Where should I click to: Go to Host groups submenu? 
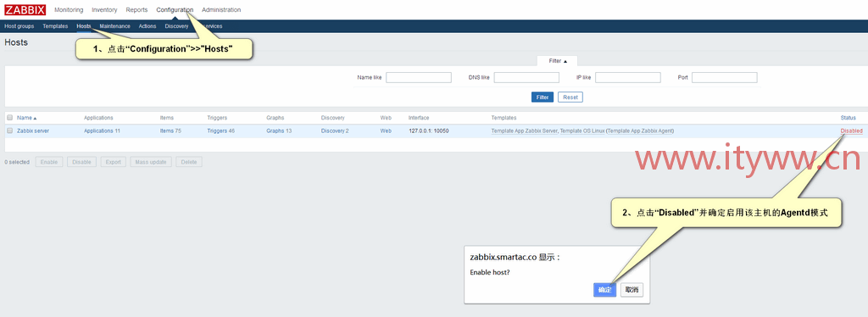point(19,26)
